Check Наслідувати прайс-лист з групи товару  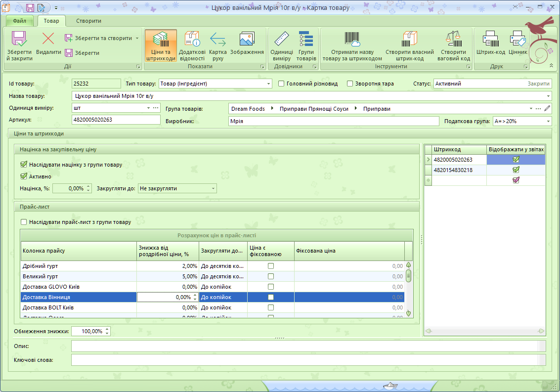(x=24, y=222)
